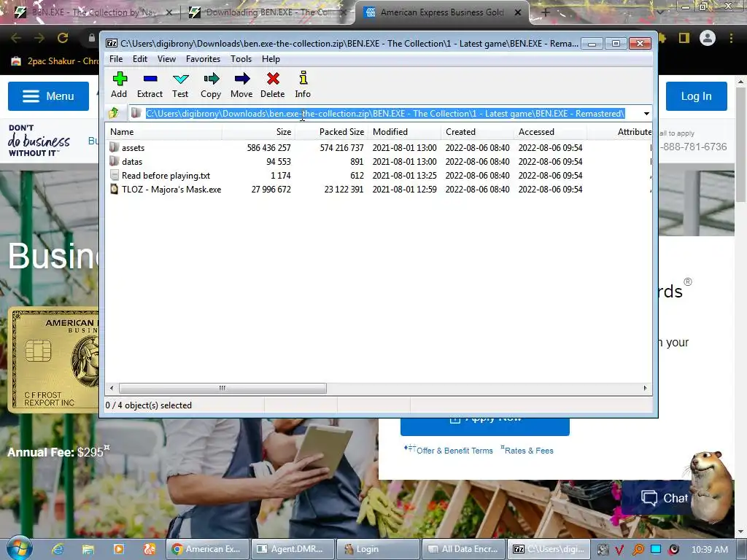
Task: Sort by the Name column header
Action: pyautogui.click(x=163, y=132)
